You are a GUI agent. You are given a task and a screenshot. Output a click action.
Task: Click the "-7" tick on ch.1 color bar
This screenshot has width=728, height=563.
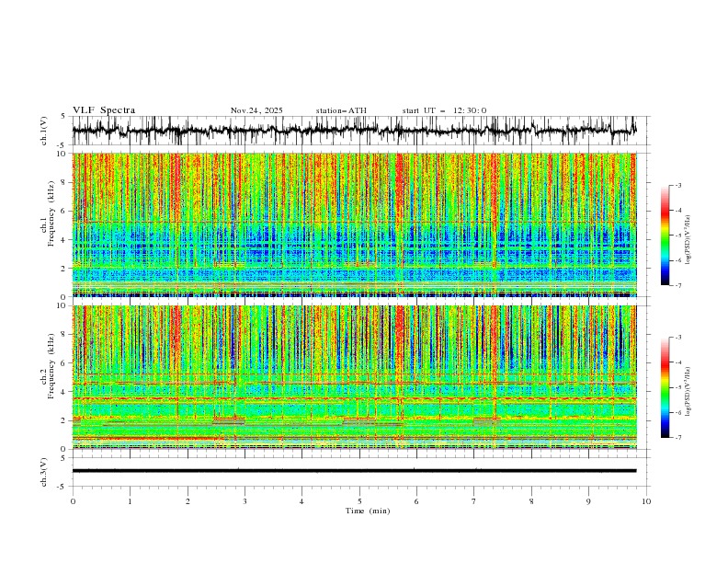pos(677,285)
